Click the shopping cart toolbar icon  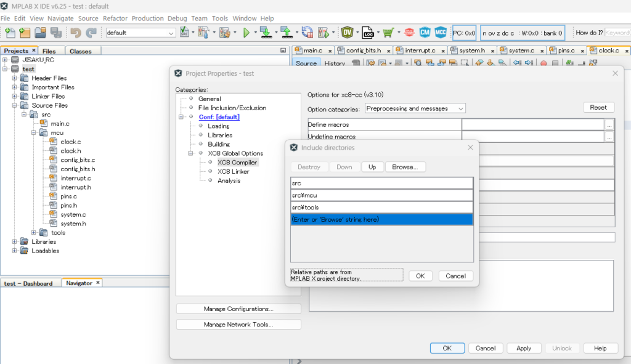coord(388,33)
